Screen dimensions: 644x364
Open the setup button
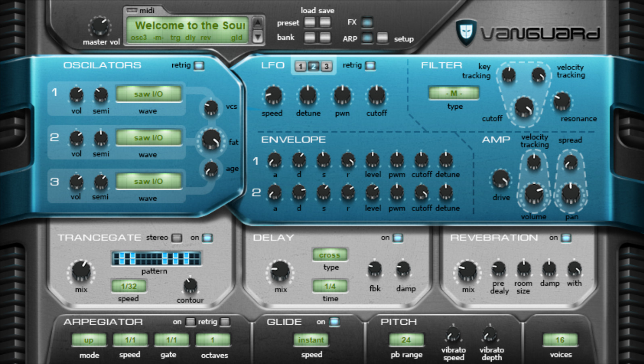coord(382,38)
